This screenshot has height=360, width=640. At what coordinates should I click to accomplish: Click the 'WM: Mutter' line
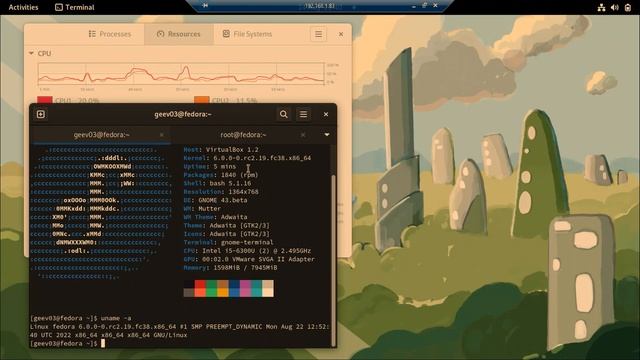tap(202, 209)
